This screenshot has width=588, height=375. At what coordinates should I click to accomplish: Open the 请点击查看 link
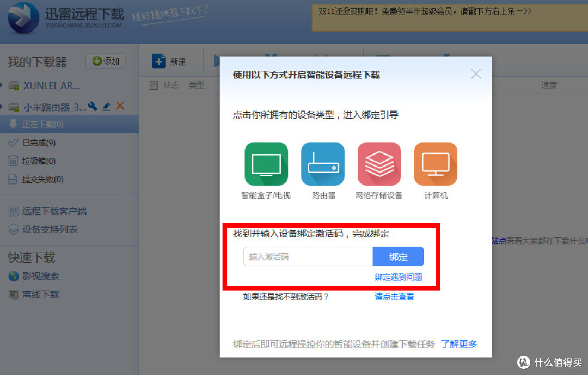[x=394, y=297]
